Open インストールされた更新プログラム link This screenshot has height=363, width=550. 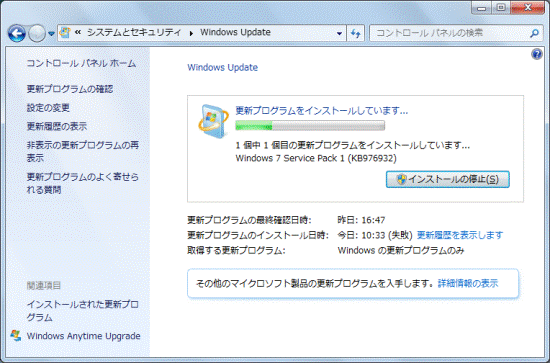pyautogui.click(x=83, y=311)
